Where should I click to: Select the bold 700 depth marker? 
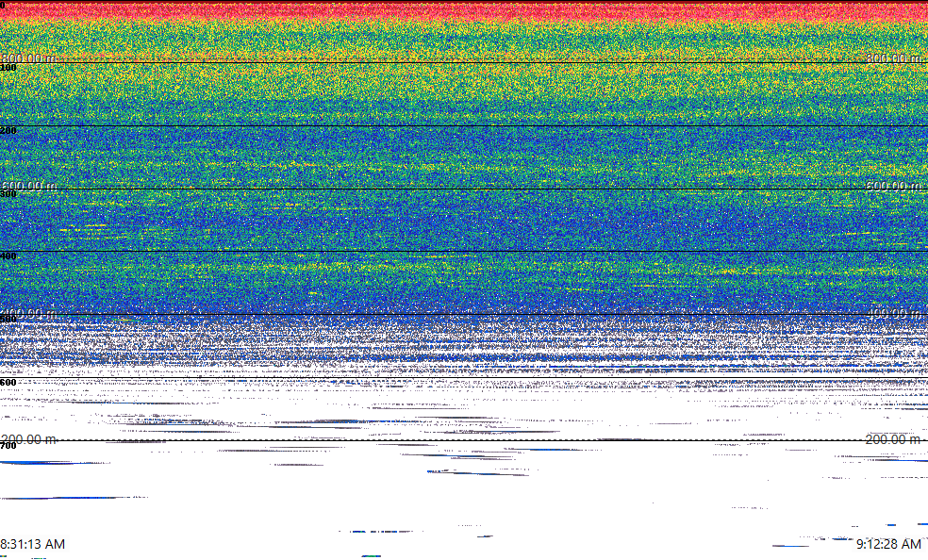[x=8, y=446]
